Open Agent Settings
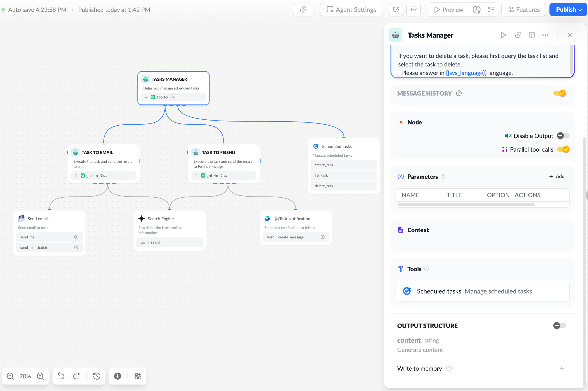588x391 pixels. (351, 9)
